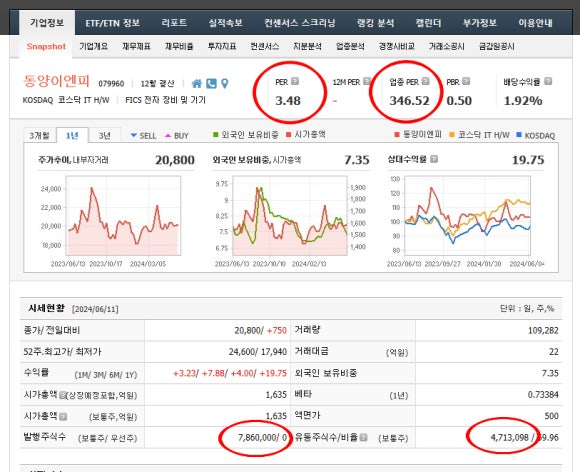Click the map location pin icon
The height and width of the screenshot is (472, 580).
(x=225, y=84)
